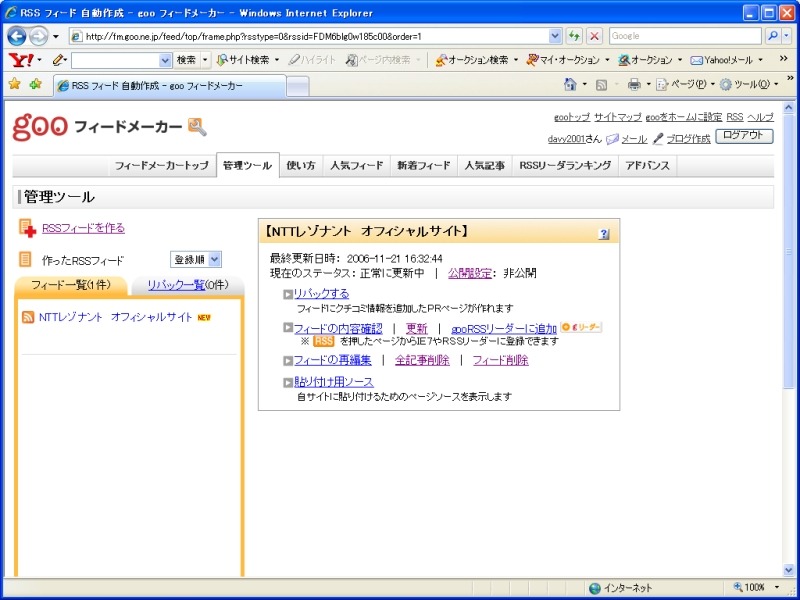Image resolution: width=800 pixels, height=600 pixels.
Task: Click the blue help question-mark icon
Action: [604, 234]
